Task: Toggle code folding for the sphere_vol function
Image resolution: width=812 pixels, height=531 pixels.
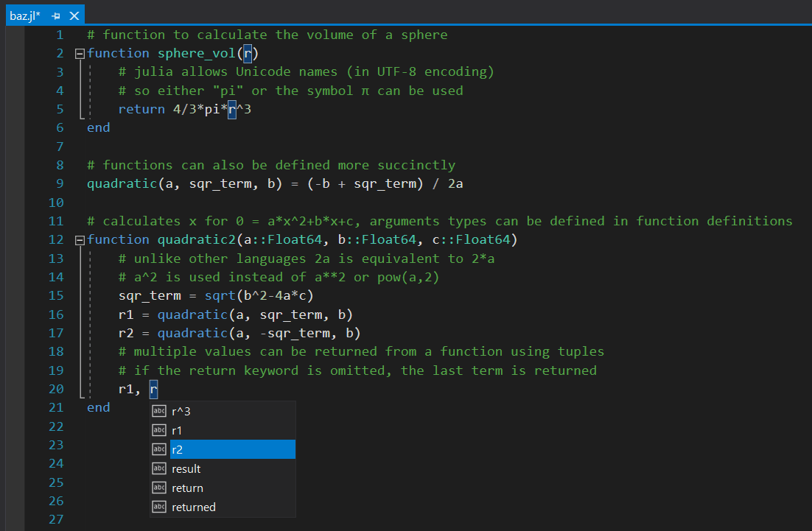Action: [x=79, y=52]
